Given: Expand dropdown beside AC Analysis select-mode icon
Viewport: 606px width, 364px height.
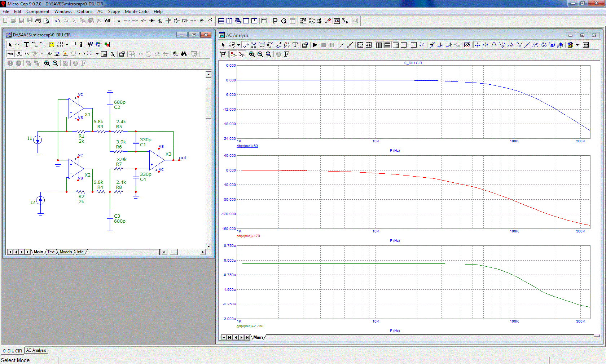Looking at the screenshot, I should [238, 45].
